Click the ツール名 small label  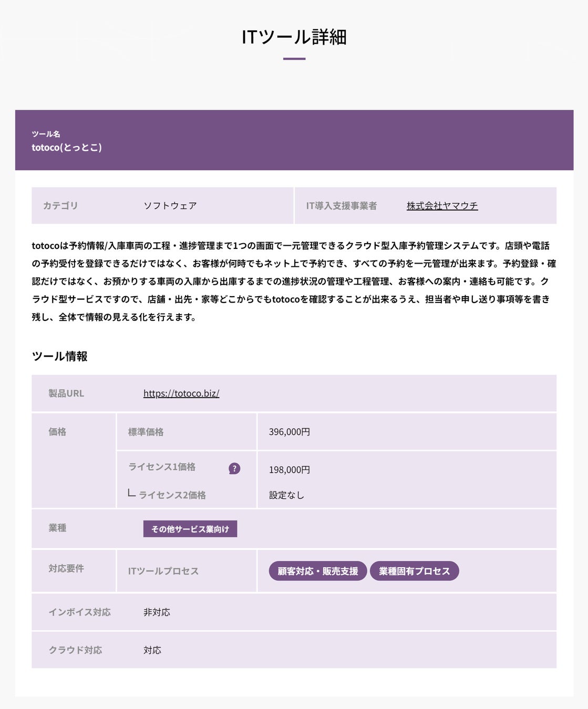tap(46, 134)
